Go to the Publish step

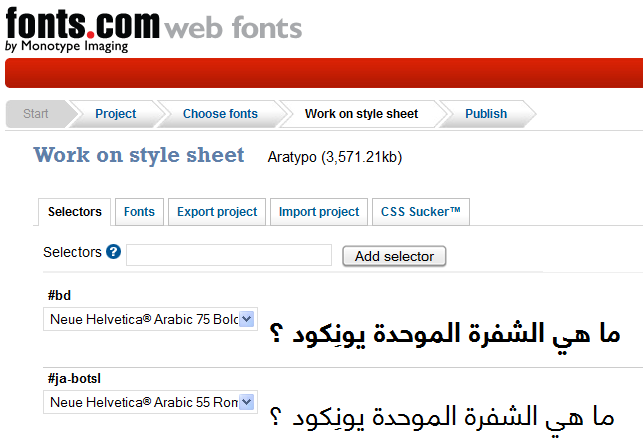[486, 114]
